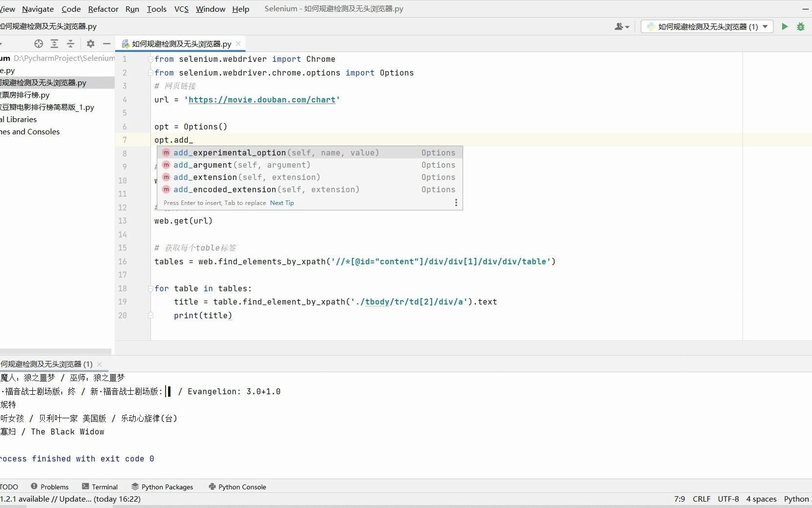Click the e.py file in project tree
This screenshot has height=508, width=812.
7,70
